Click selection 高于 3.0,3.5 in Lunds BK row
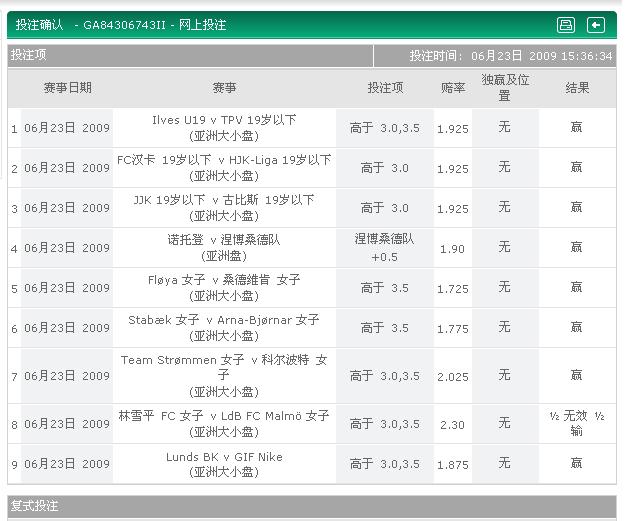 pos(384,464)
